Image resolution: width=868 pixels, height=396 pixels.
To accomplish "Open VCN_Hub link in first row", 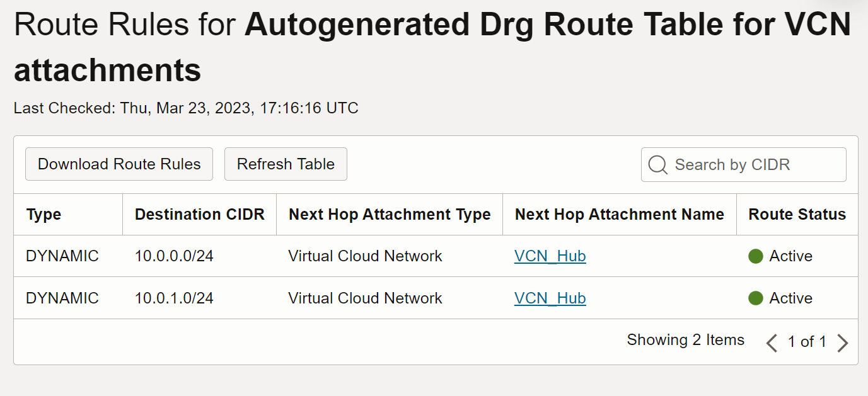I will [x=550, y=256].
